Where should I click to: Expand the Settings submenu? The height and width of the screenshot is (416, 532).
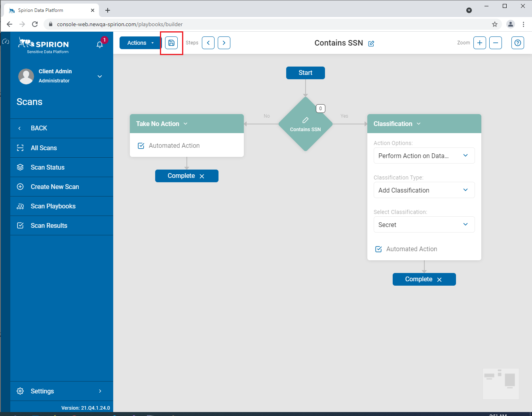coord(100,391)
